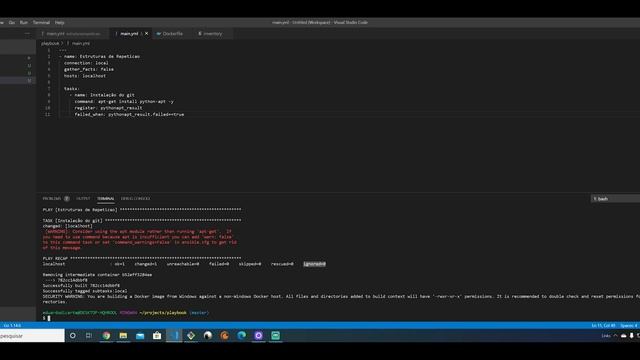
Task: Click the line and column status indicator
Action: (604, 325)
